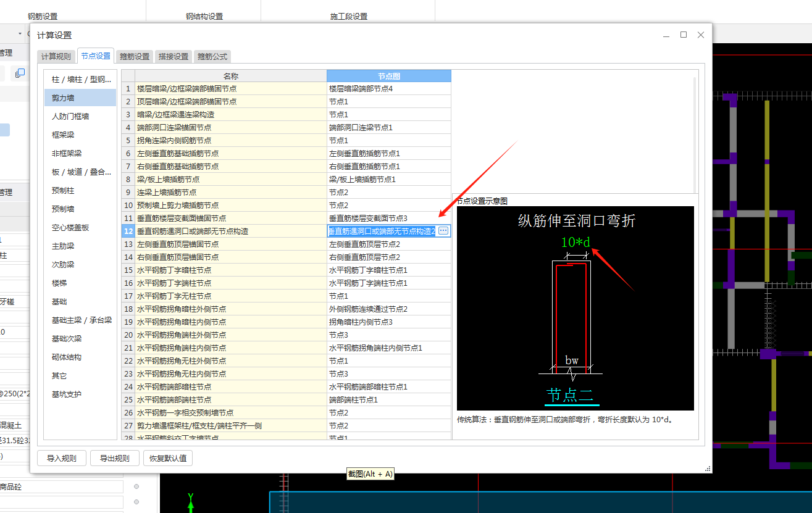Image resolution: width=812 pixels, height=513 pixels.
Task: Switch to 计算规则 tab
Action: [x=56, y=56]
